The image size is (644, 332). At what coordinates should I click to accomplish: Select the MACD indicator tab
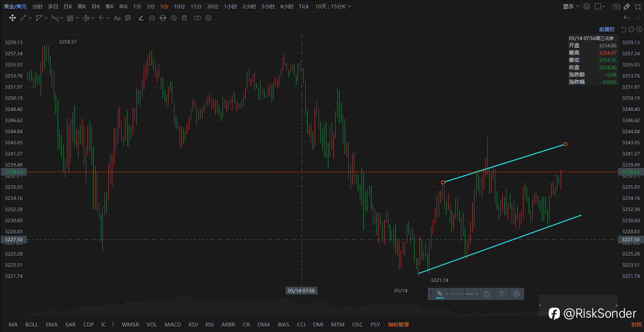click(x=173, y=324)
